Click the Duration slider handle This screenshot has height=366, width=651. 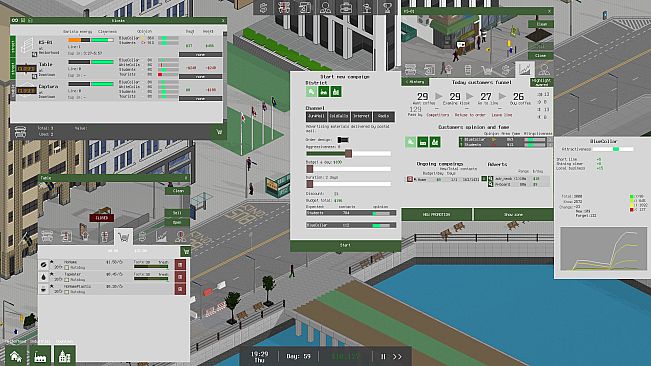coord(310,184)
